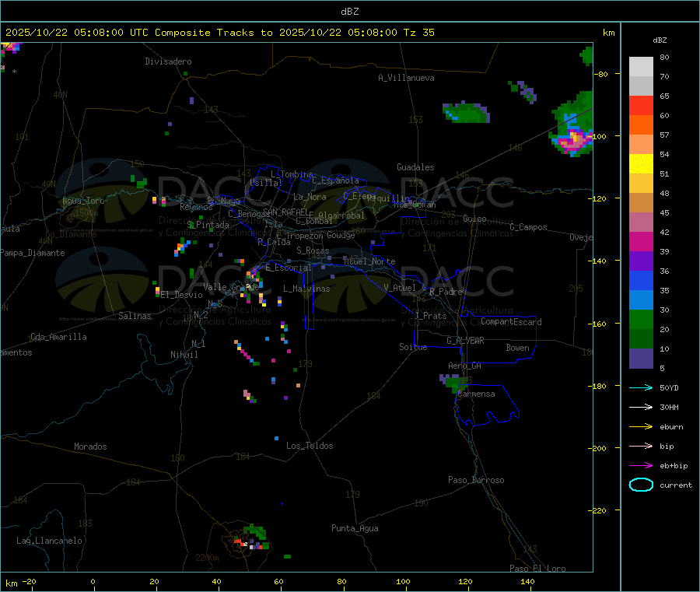Screen dimensions: 700x592
Task: Click the 80 dBZ white color swatch
Action: pyautogui.click(x=641, y=67)
